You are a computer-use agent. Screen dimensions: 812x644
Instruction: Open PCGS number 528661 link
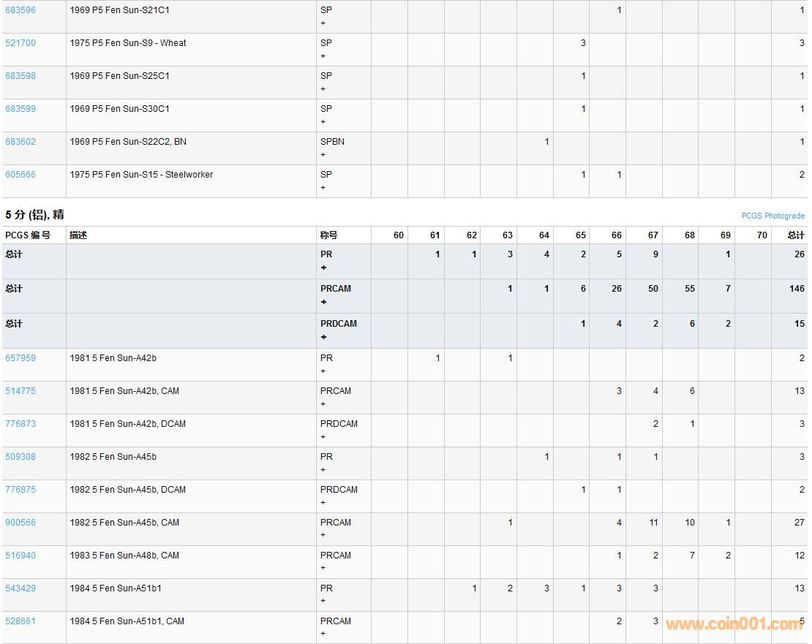pyautogui.click(x=20, y=621)
